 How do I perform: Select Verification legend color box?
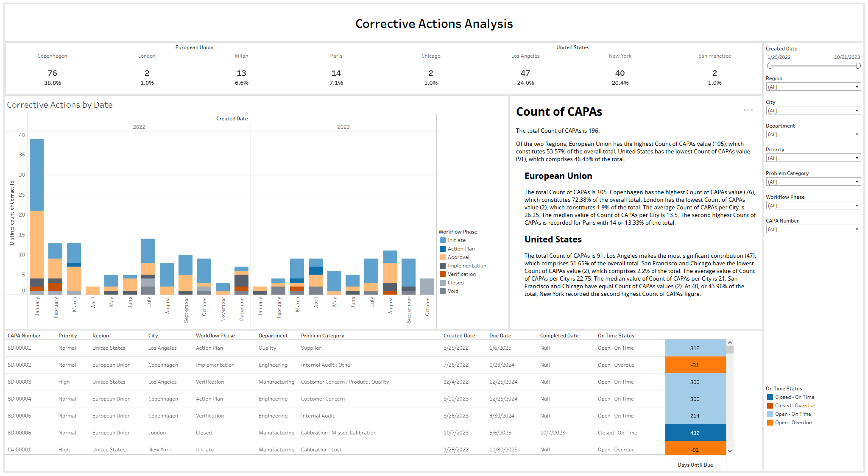[443, 274]
